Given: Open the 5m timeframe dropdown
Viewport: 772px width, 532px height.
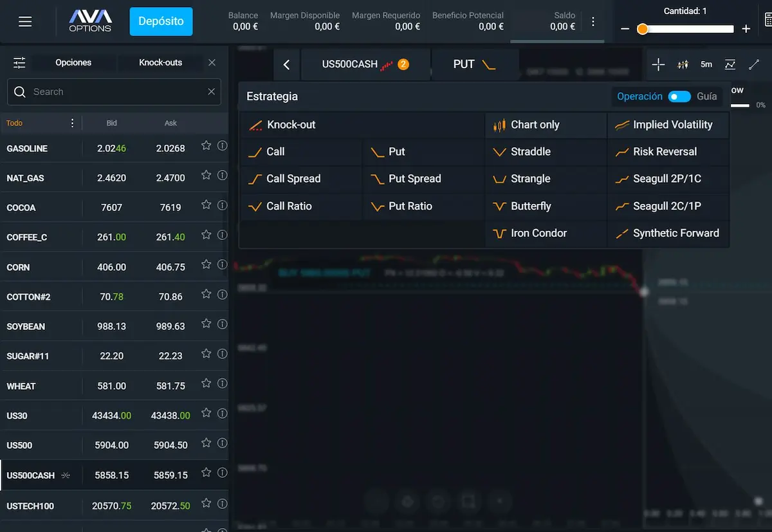Looking at the screenshot, I should point(706,64).
